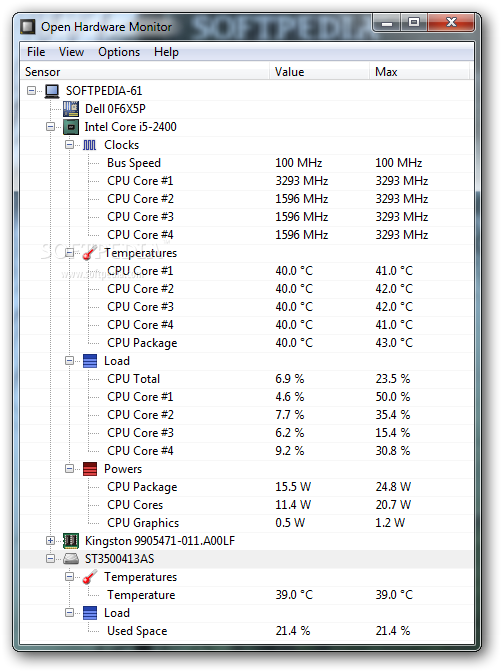Image resolution: width=502 pixels, height=672 pixels.
Task: Select the Bus Speed row
Action: click(x=247, y=163)
